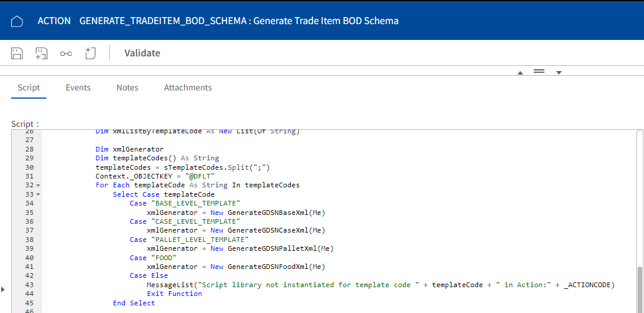Click the sTemplateCodes.Split line 30
Viewport: 644px width, 313px height.
(183, 167)
